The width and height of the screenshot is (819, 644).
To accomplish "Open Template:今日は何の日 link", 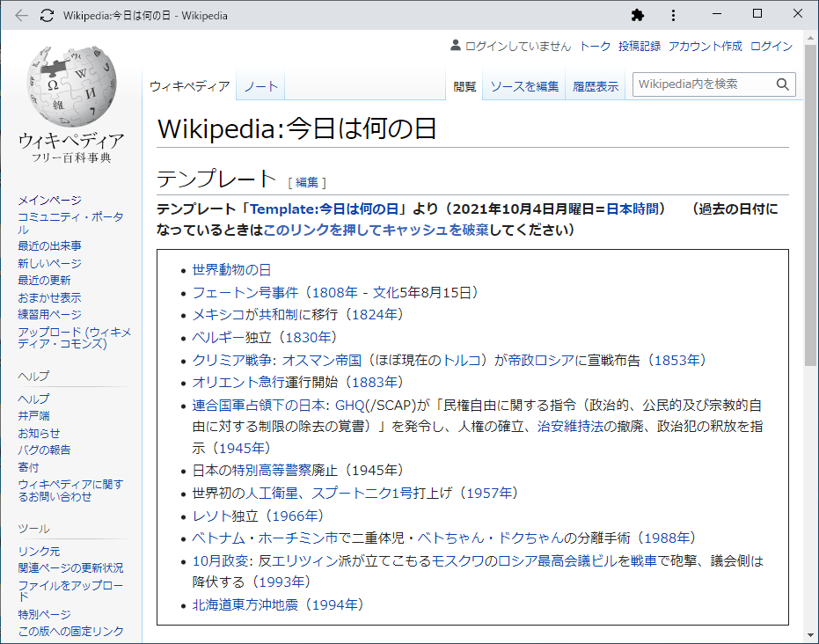I will point(324,209).
